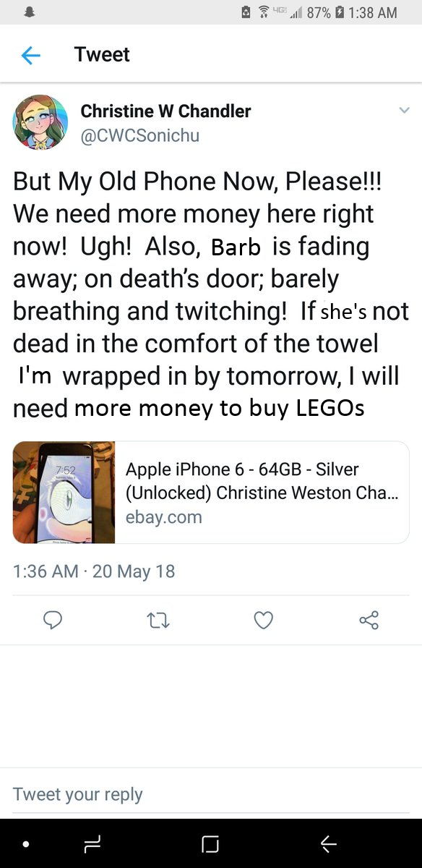Like the tweet with heart icon

264,620
